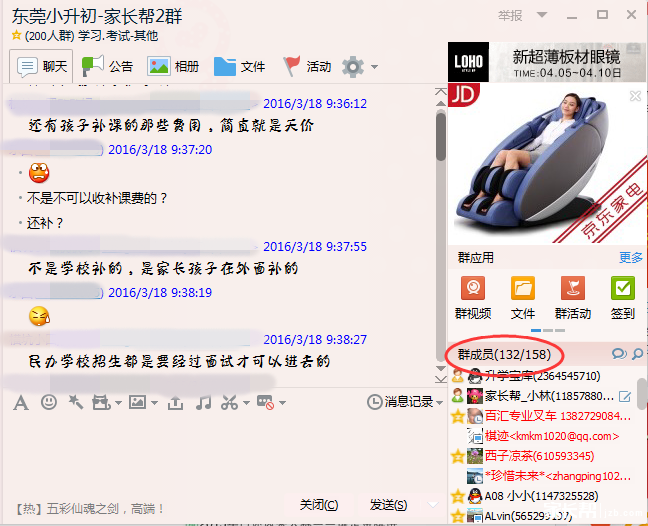Select member A08 小小(1147325528)

point(543,496)
